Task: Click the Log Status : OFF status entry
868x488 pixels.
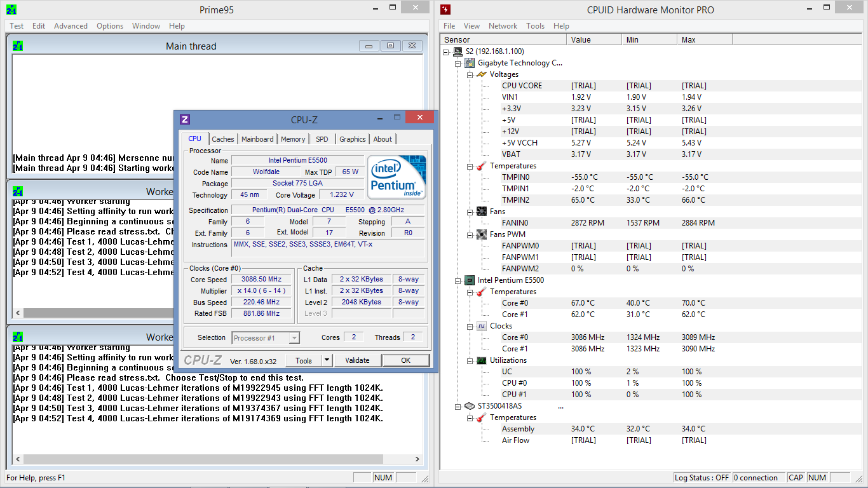Action: 702,478
